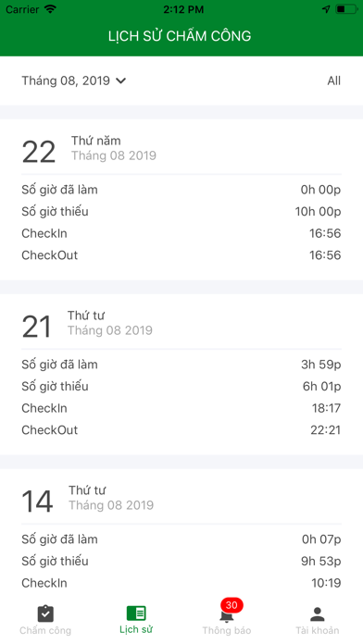This screenshot has width=363, height=644.
Task: Tap the 10h 00p missing hours value
Action: coord(319,212)
